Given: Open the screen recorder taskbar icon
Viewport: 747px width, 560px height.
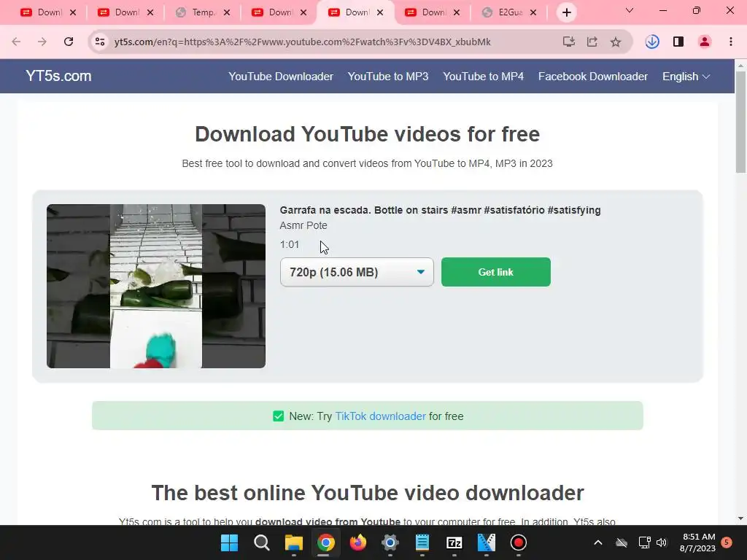Looking at the screenshot, I should click(519, 542).
